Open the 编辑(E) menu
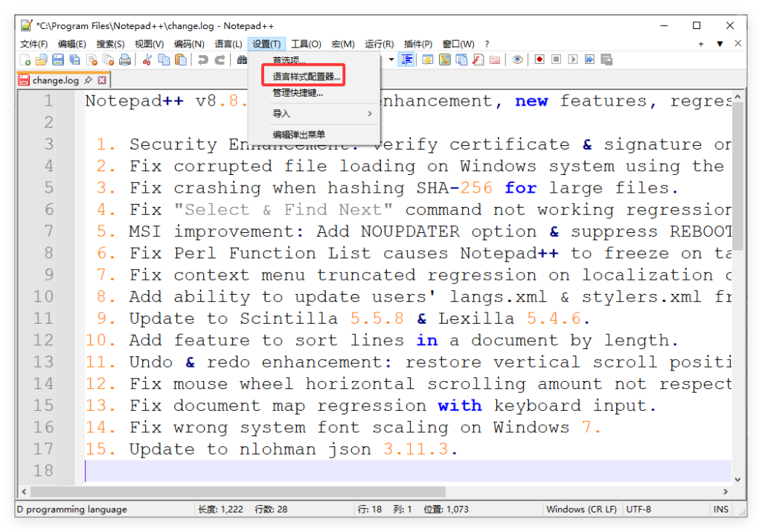Viewport: 762px width, 532px height. pyautogui.click(x=72, y=44)
